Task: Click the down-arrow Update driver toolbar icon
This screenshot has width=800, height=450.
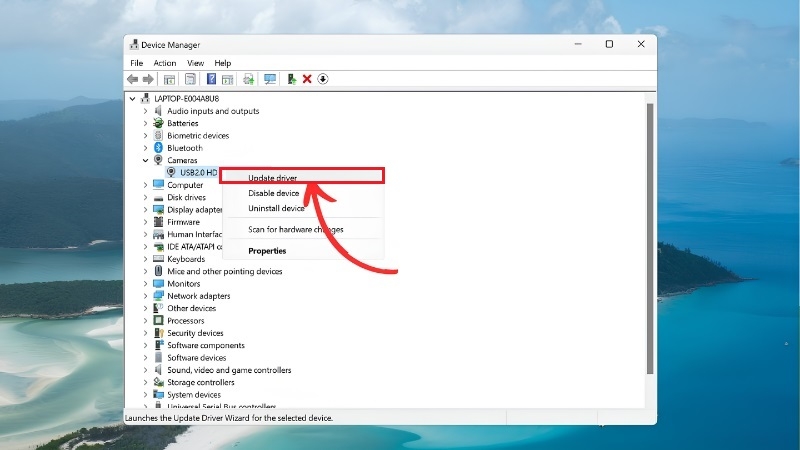Action: click(323, 79)
